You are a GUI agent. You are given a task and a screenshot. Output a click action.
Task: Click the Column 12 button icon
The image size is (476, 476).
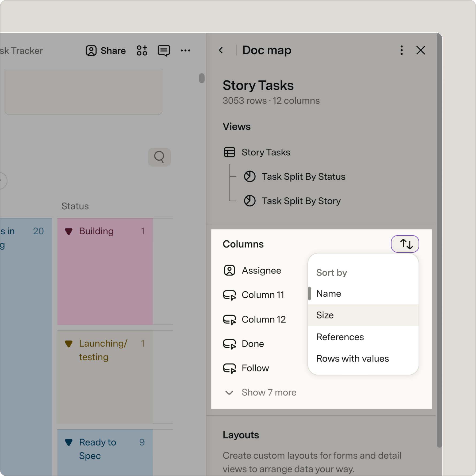(229, 319)
